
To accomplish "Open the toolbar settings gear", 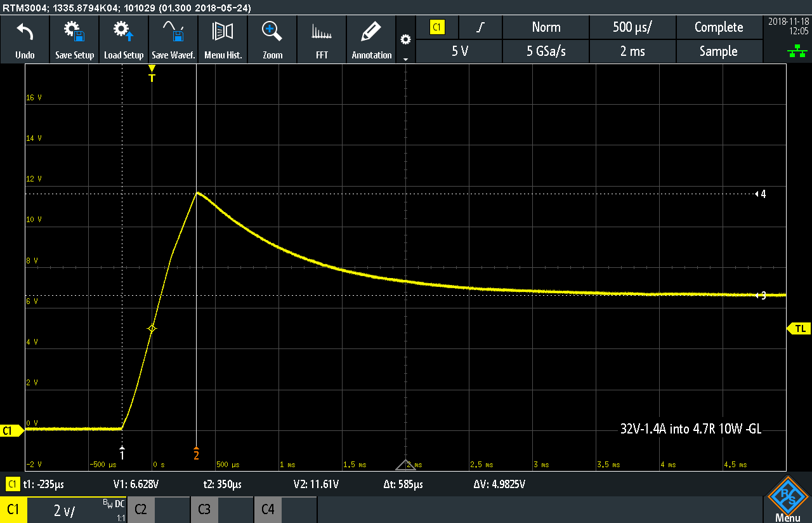I will [x=405, y=39].
